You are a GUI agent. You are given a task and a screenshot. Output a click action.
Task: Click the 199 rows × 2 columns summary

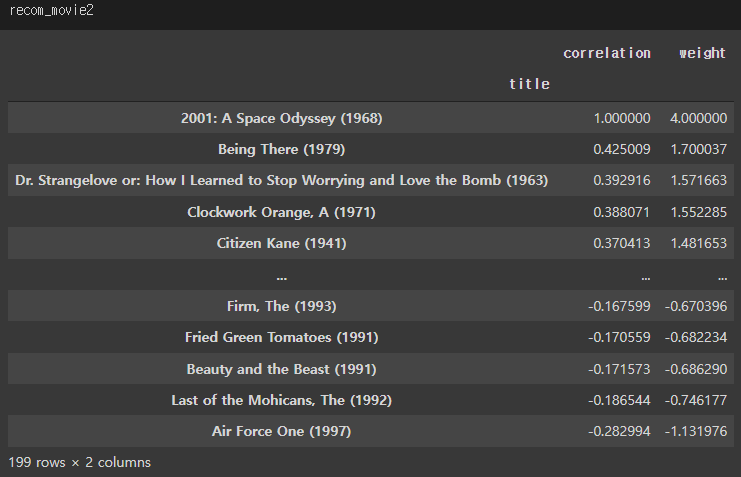79,462
